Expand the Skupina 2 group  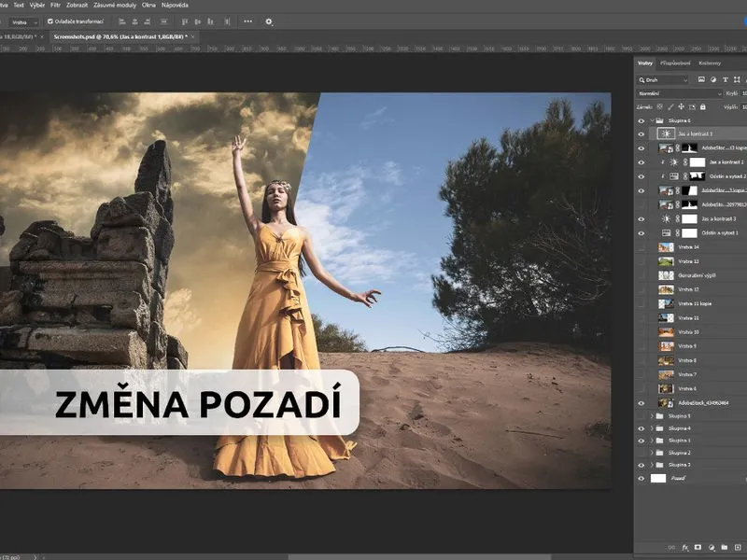point(652,453)
